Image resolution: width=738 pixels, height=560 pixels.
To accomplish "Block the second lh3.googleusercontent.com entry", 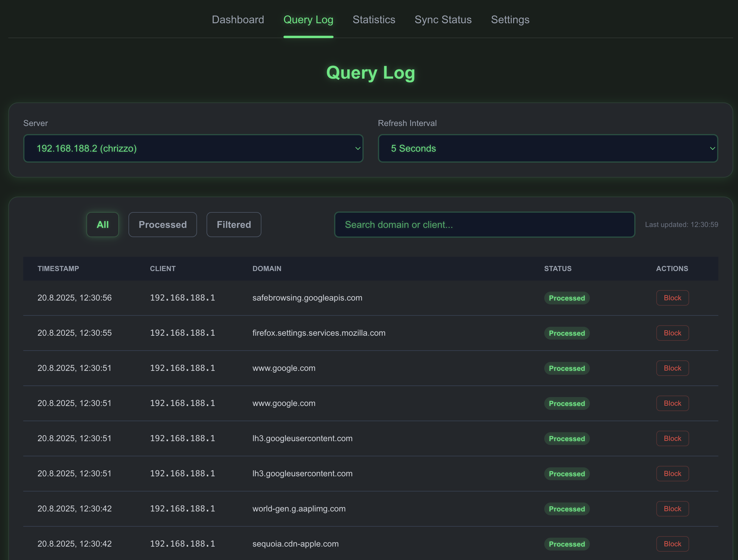I will pos(672,474).
